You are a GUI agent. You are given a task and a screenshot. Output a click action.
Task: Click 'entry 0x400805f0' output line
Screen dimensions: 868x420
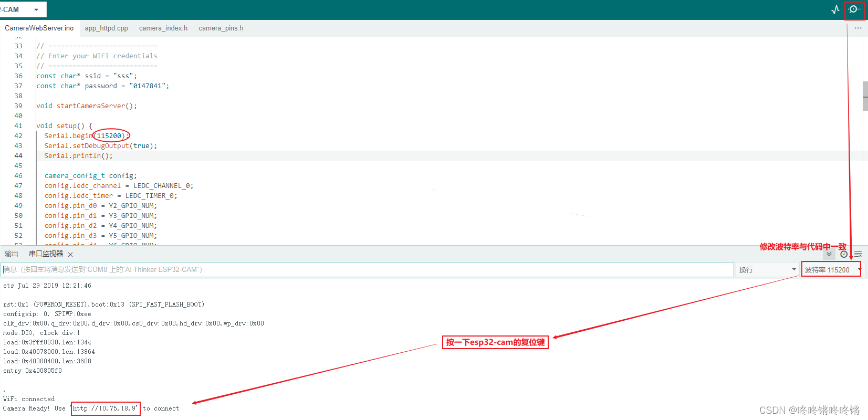coord(33,371)
